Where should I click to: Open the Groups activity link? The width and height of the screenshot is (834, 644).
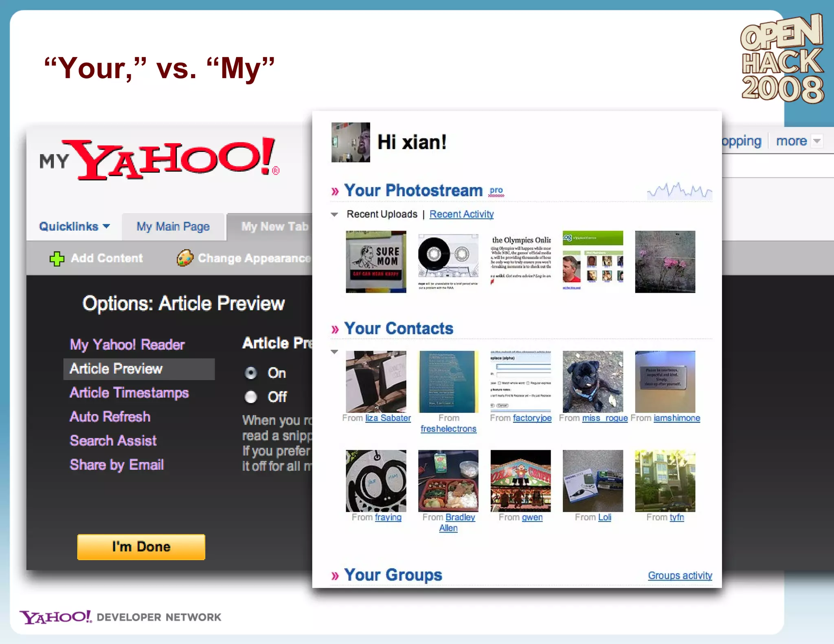click(680, 576)
